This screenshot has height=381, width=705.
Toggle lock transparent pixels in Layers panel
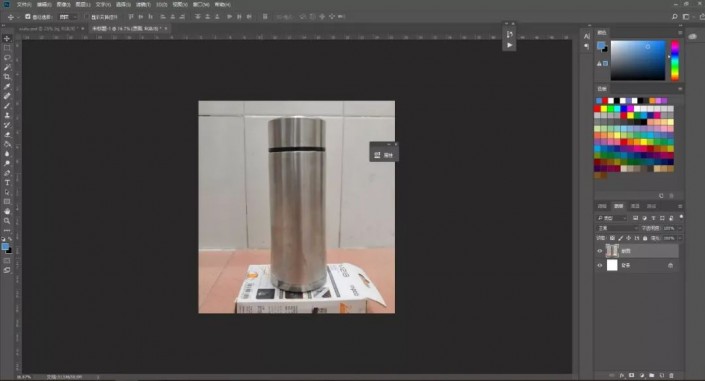coord(612,238)
